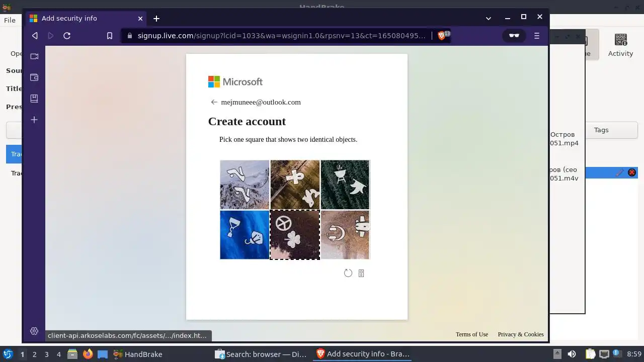Click the Brave forward navigation arrow
Image resolution: width=644 pixels, height=362 pixels.
pyautogui.click(x=50, y=36)
